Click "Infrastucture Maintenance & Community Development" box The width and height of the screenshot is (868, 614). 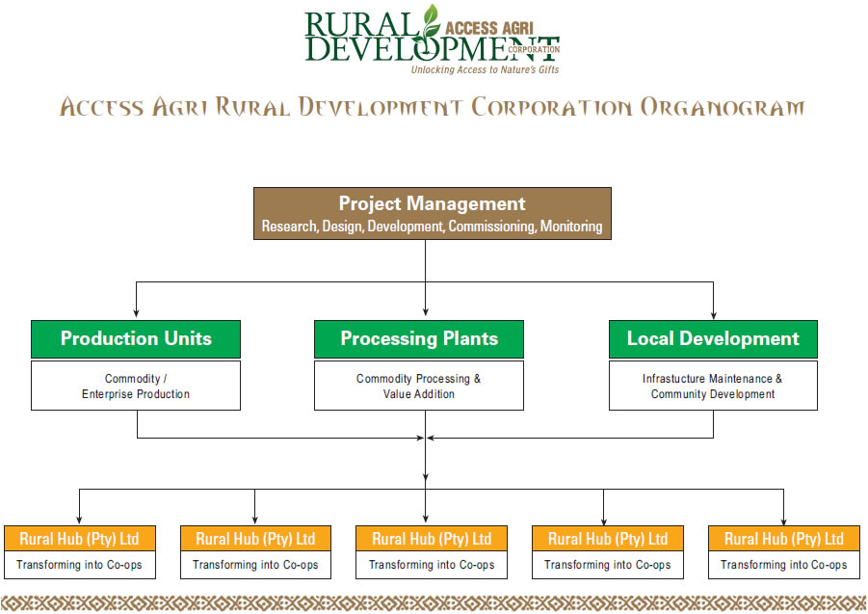[x=713, y=386]
